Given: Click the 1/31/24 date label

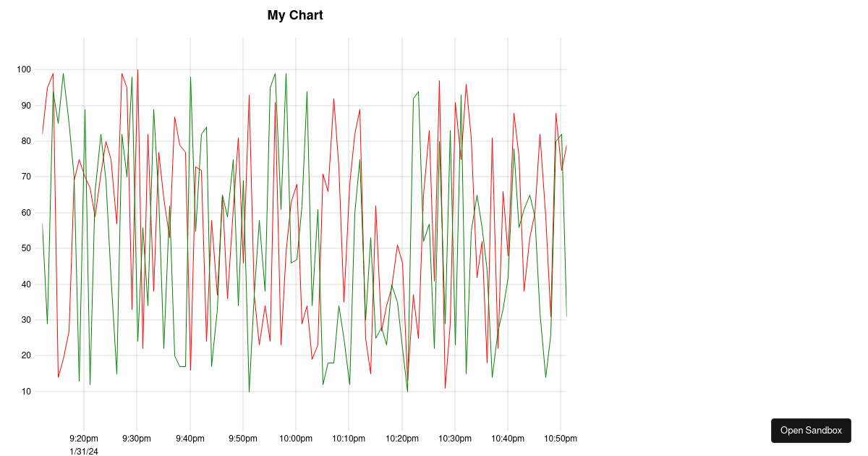Looking at the screenshot, I should (x=84, y=452).
